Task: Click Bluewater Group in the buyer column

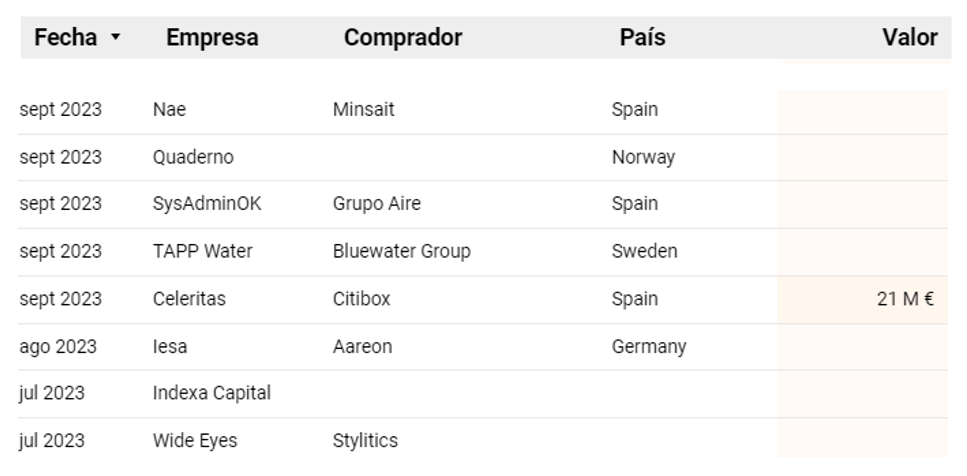Action: click(x=401, y=251)
